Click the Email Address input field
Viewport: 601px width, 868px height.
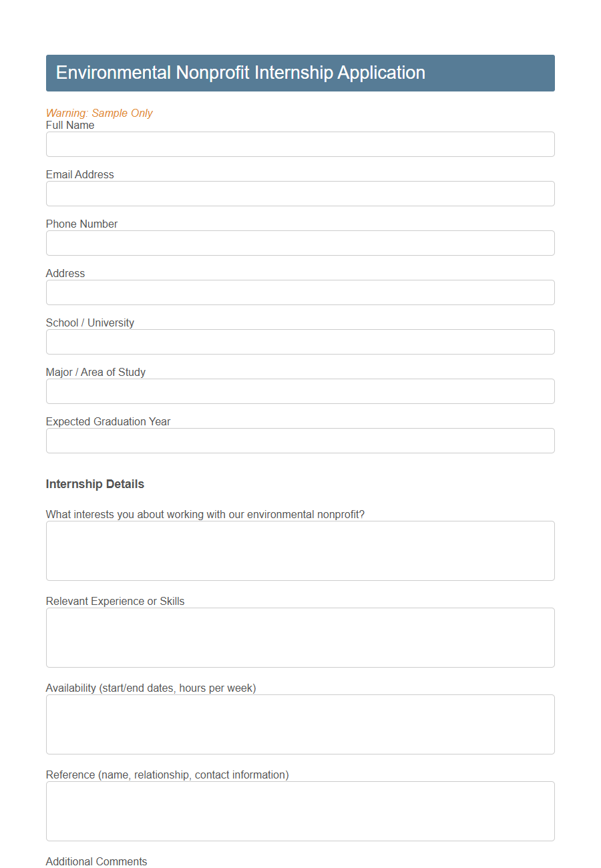click(x=300, y=194)
